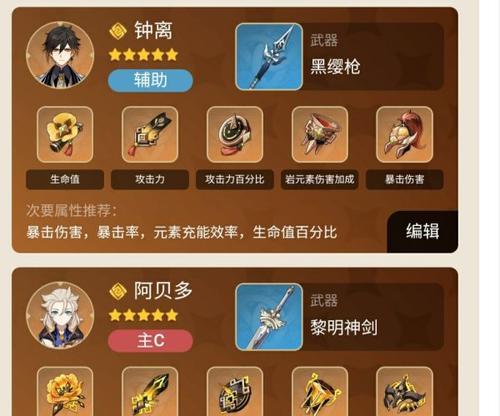This screenshot has height=416, width=500.
Task: Open Albedo's character avatar portrait
Action: pyautogui.click(x=60, y=315)
